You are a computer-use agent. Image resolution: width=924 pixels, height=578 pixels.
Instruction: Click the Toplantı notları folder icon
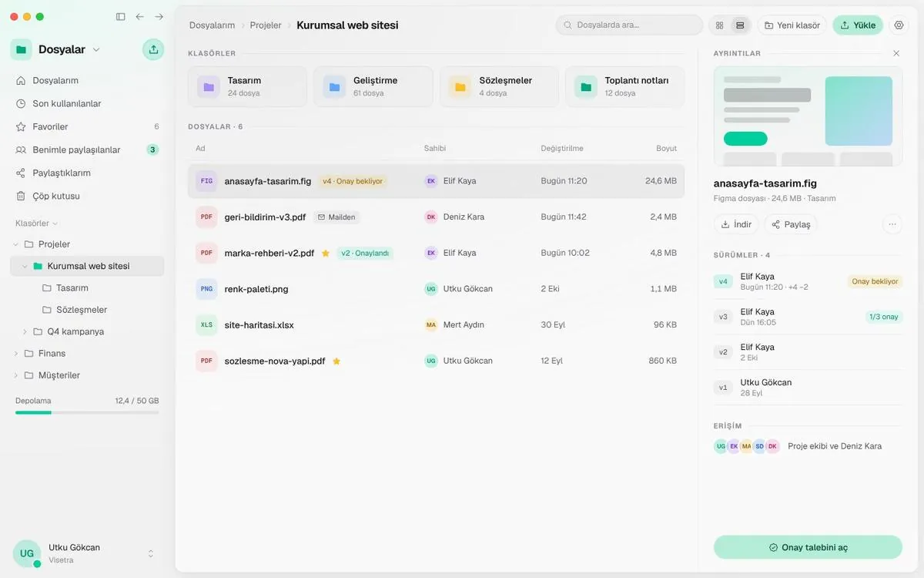tap(586, 87)
